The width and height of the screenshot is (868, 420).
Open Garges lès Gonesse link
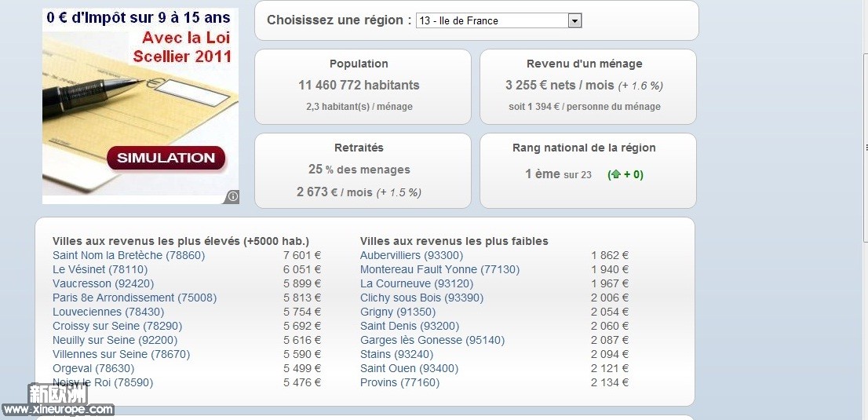[432, 340]
